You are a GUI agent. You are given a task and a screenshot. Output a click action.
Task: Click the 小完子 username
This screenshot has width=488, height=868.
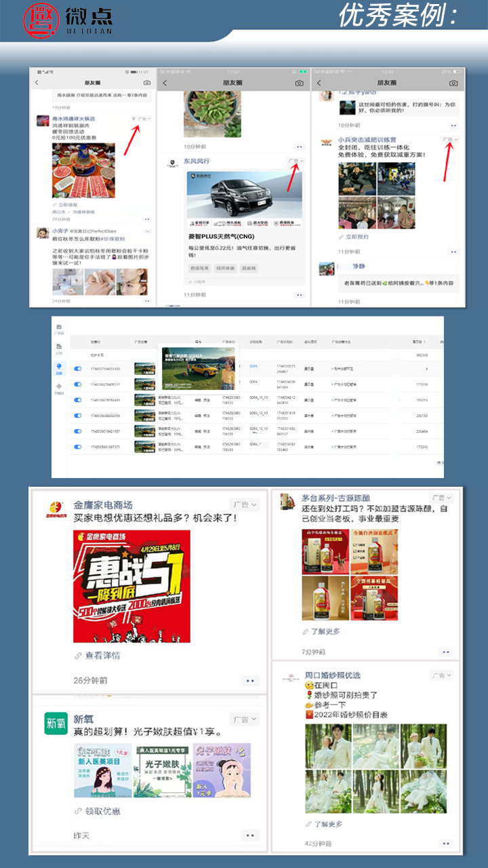61,231
